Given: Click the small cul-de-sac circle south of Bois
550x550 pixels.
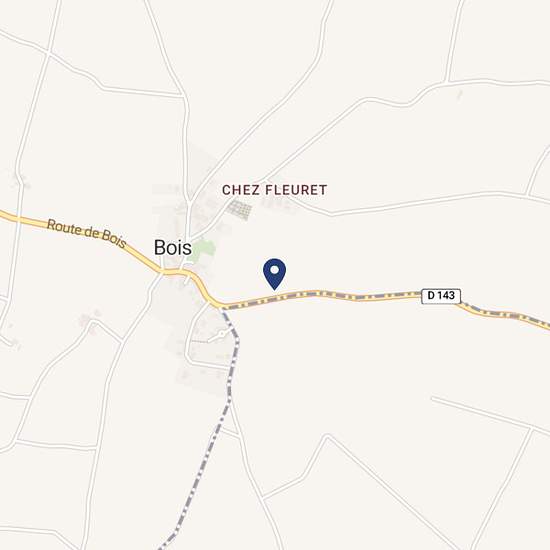Looking at the screenshot, I should point(222,334).
